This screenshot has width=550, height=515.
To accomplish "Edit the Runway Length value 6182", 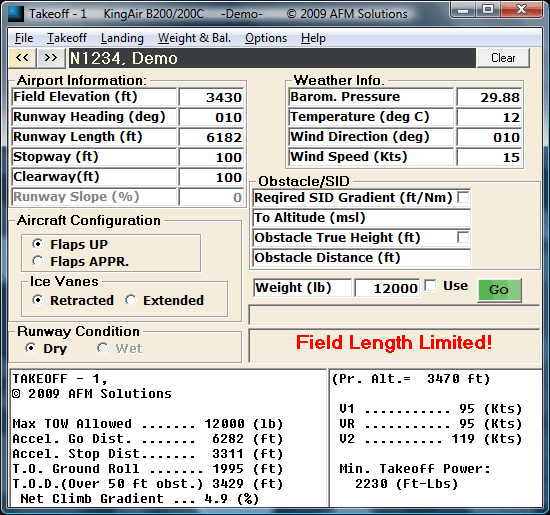I will pos(211,137).
